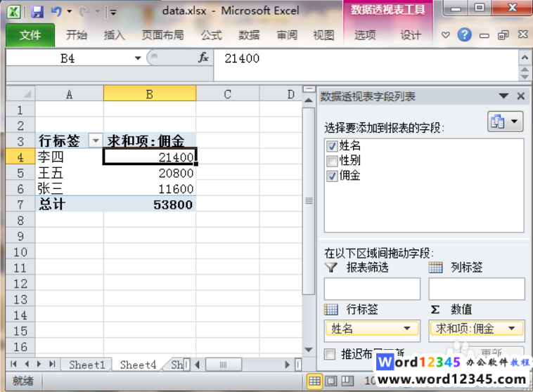Open the 求和项:佣金 values field dropdown
Screen dimensions: 533x392
coord(512,329)
